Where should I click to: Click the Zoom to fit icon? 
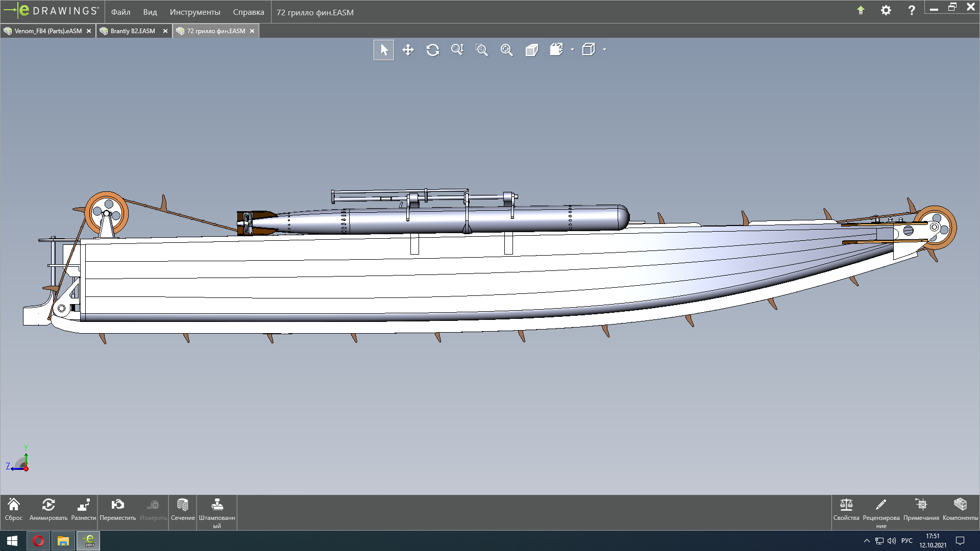point(506,50)
